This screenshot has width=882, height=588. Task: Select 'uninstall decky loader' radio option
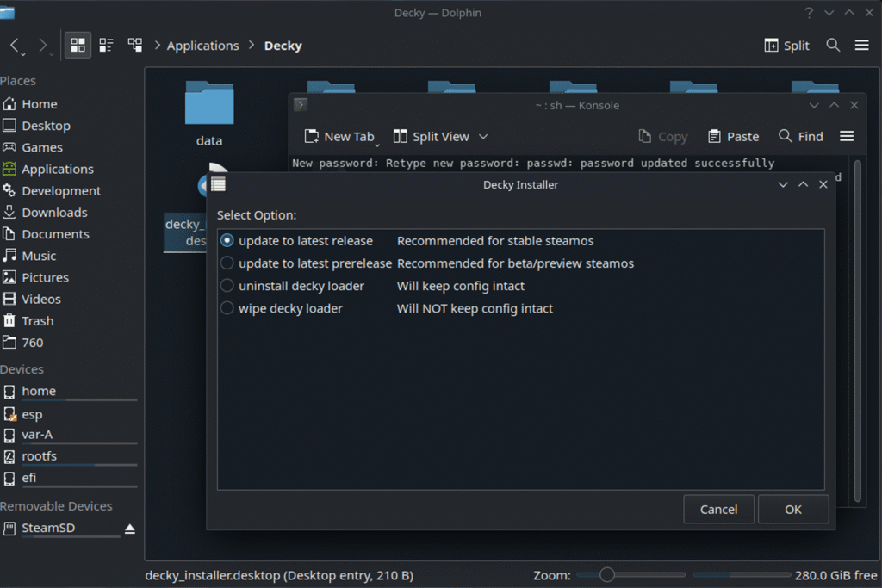coord(227,286)
